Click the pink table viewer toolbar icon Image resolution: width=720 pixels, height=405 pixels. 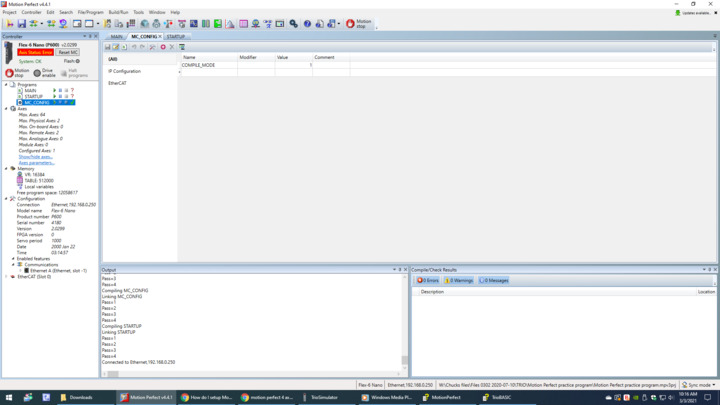(x=243, y=23)
